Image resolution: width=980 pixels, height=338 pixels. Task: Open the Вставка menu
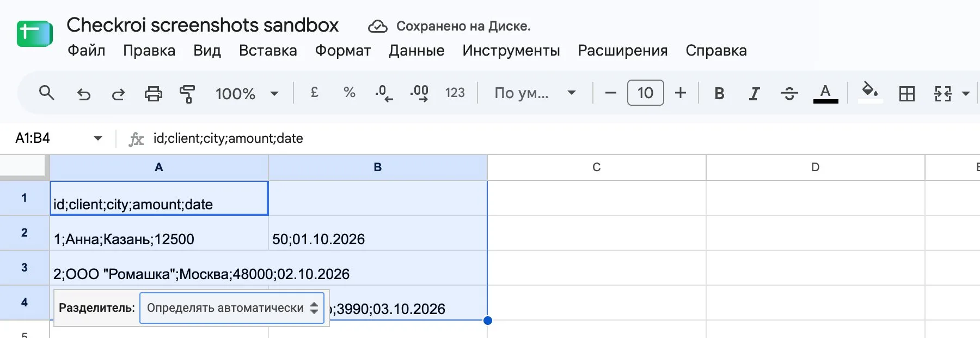coord(268,51)
